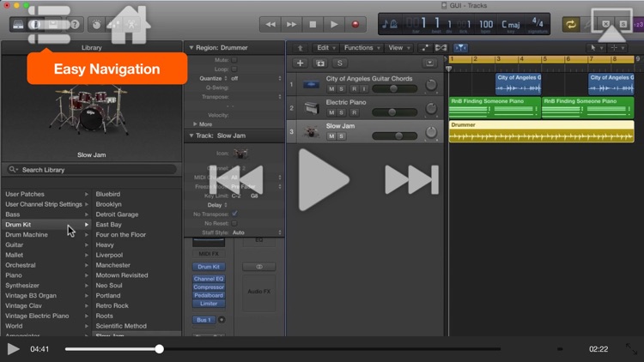Open the secondary tool menu next to pointer
The height and width of the screenshot is (362, 644).
[617, 48]
